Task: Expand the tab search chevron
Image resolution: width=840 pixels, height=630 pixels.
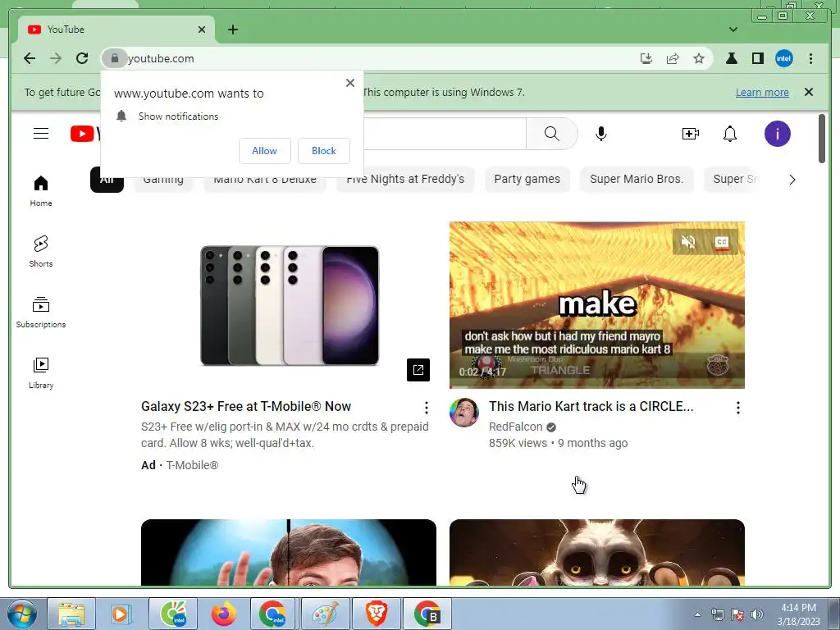Action: tap(733, 30)
